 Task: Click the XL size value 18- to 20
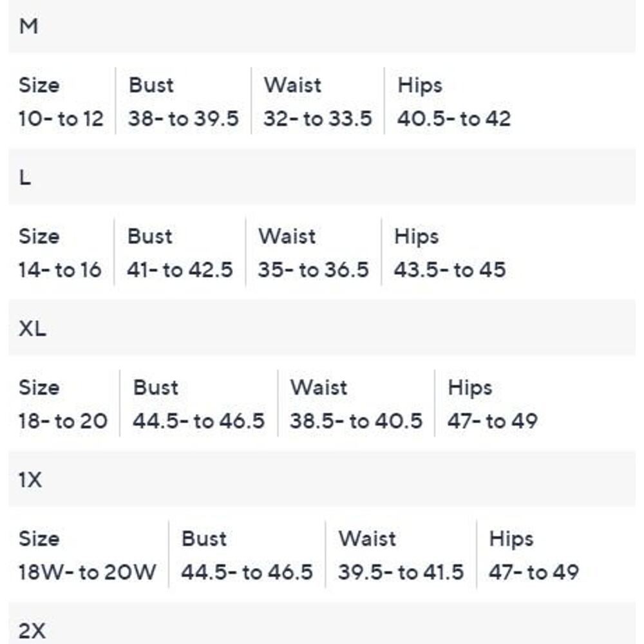click(x=63, y=421)
